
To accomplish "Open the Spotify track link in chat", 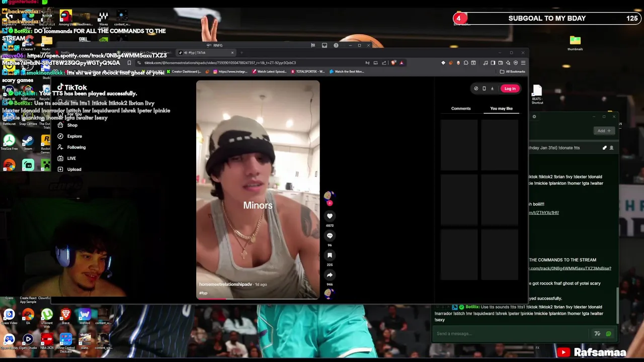I will pyautogui.click(x=570, y=268).
